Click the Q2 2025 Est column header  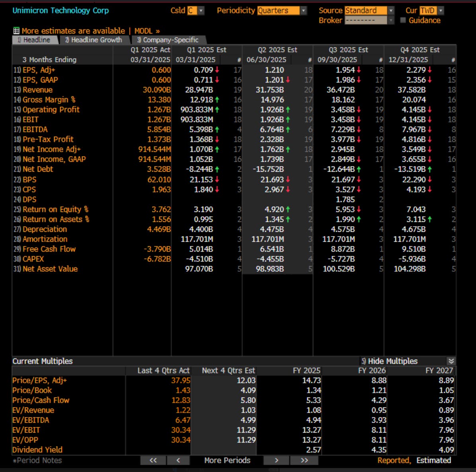(277, 50)
